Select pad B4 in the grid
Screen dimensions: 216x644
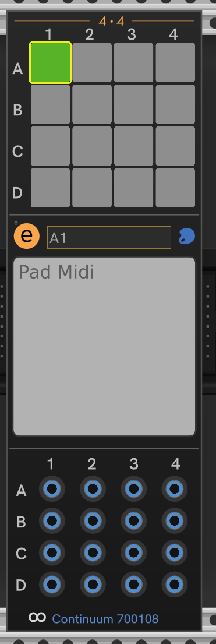point(175,104)
